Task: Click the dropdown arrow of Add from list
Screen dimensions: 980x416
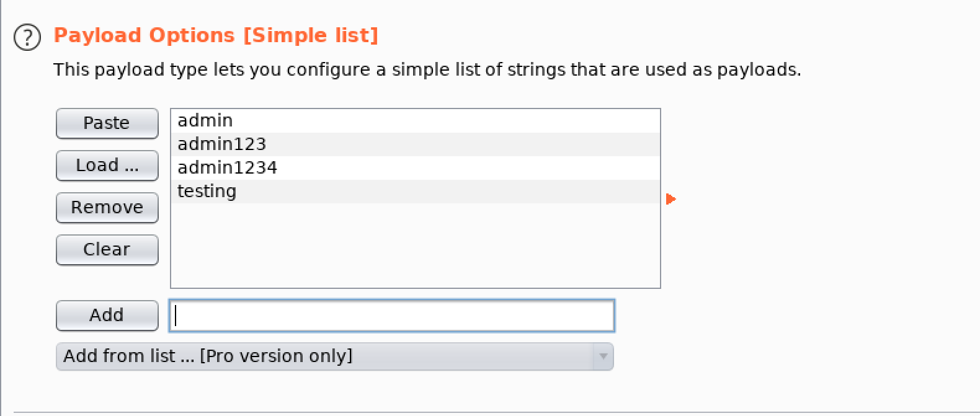Action: point(602,356)
